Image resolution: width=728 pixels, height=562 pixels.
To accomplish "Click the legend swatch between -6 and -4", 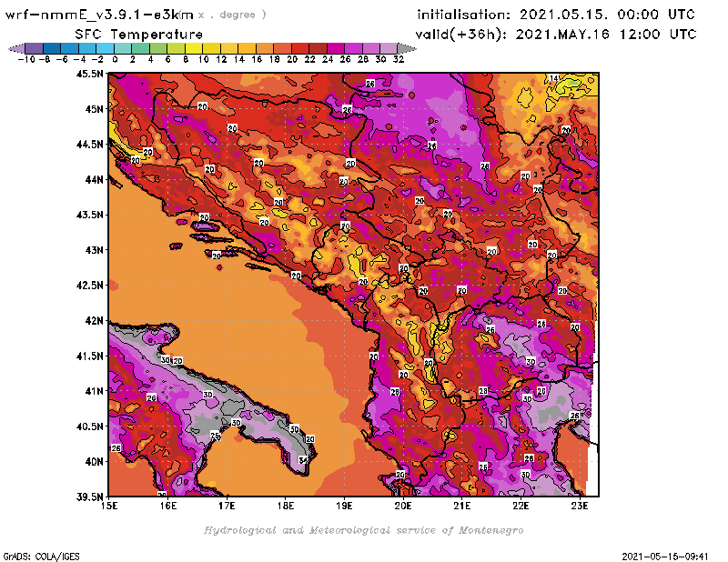I will [x=70, y=48].
